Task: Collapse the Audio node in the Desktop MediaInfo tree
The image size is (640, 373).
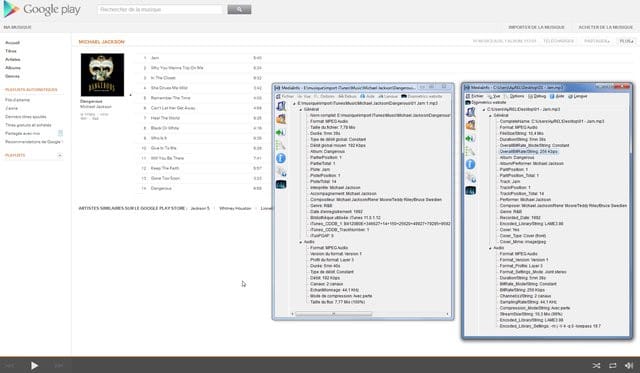Action: 490,248
